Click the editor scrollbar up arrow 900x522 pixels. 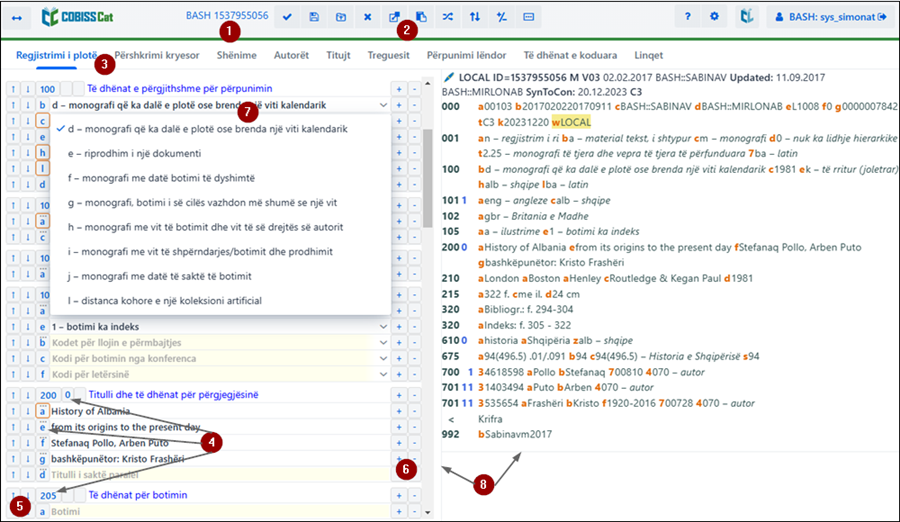pos(428,84)
